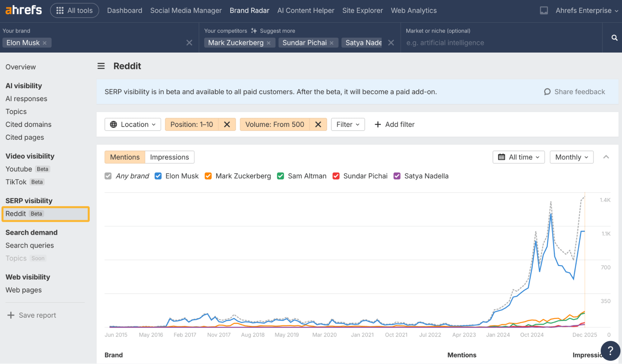Switch to the Impressions tab

(169, 157)
